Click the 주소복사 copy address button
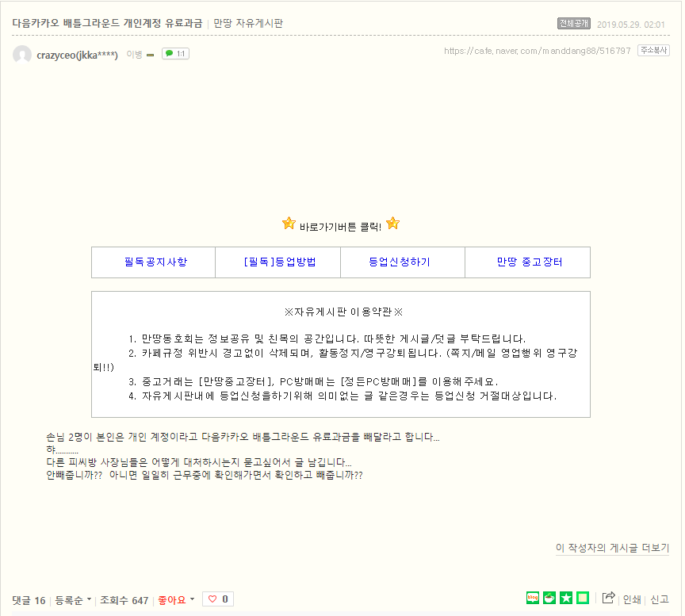This screenshot has height=616, width=685. 653,51
